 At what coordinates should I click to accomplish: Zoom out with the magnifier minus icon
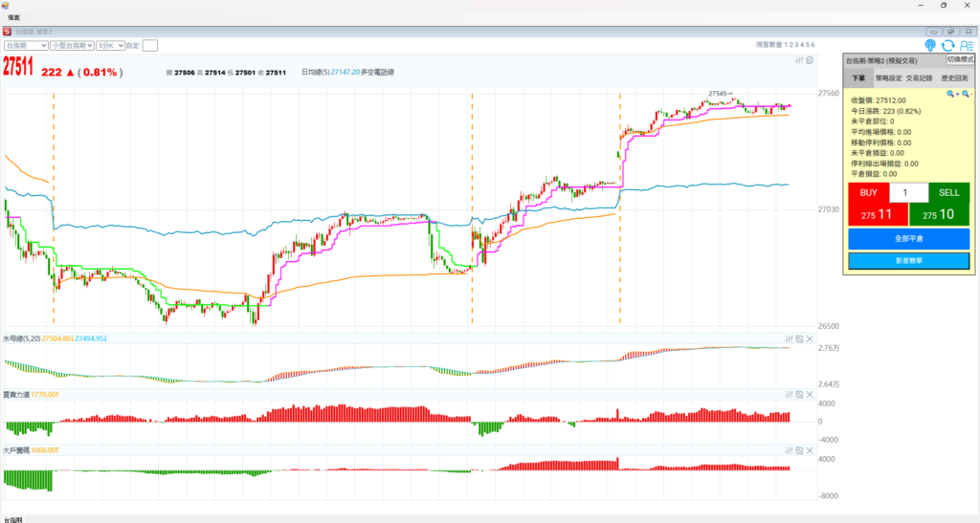pyautogui.click(x=966, y=94)
